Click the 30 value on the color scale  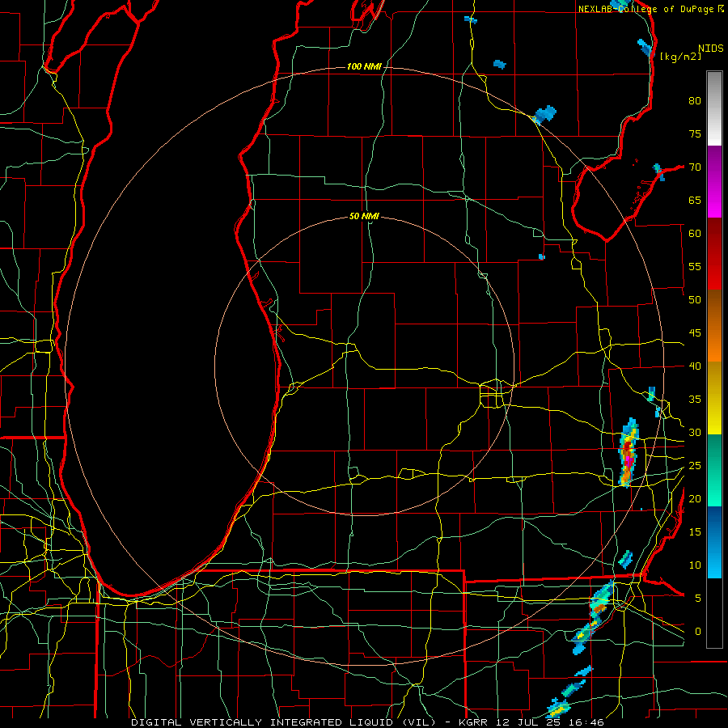tap(695, 432)
